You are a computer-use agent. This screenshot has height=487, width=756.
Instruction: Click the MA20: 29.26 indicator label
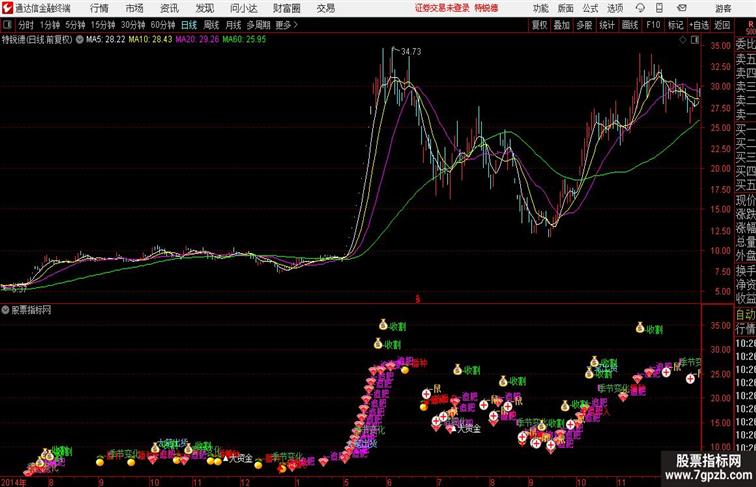click(x=197, y=40)
